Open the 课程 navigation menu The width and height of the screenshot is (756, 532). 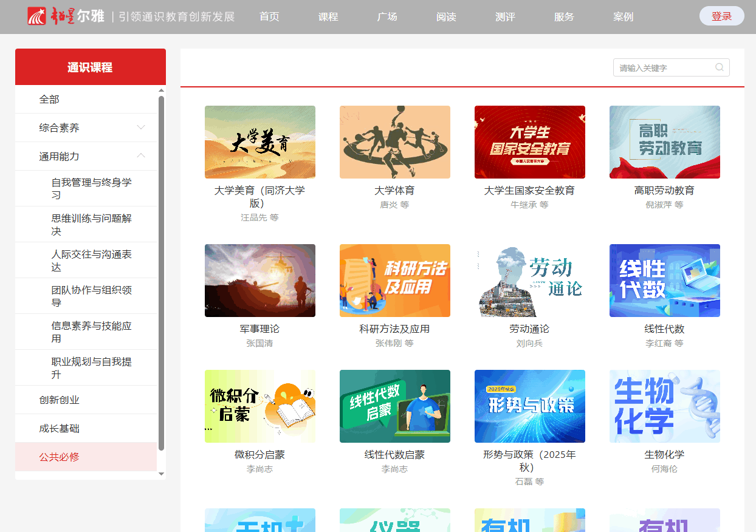328,17
